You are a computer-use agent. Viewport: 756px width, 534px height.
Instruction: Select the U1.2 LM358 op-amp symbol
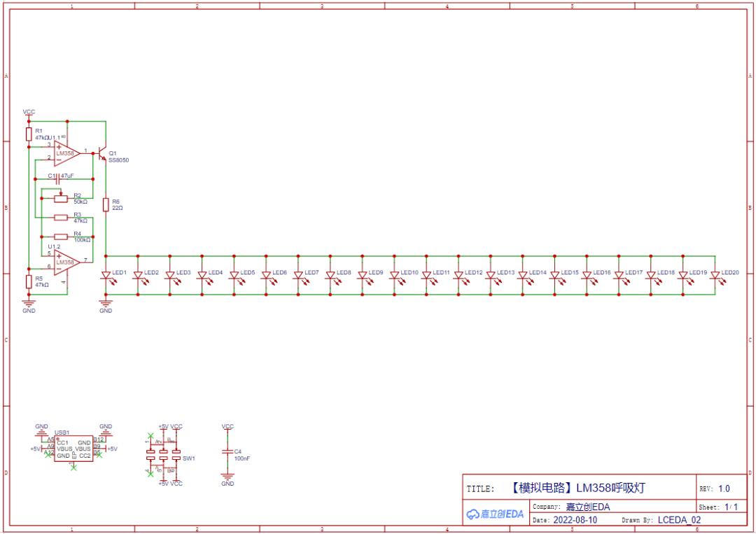pos(66,262)
